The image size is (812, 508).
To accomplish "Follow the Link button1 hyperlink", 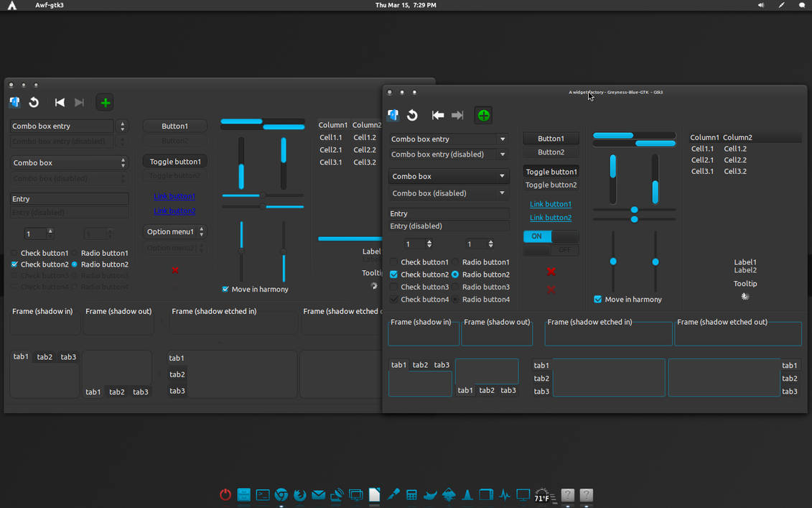I will [x=550, y=203].
